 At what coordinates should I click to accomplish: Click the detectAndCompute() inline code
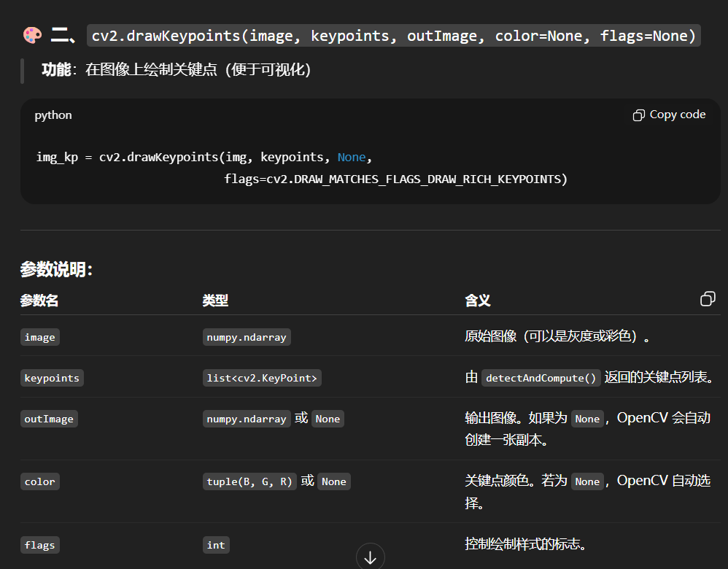[x=541, y=378]
